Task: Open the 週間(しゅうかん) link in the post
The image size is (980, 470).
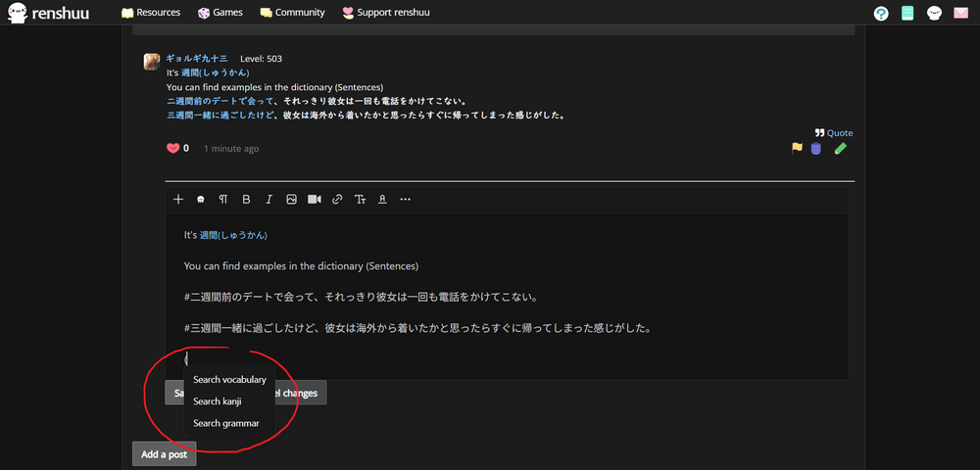Action: pos(216,73)
